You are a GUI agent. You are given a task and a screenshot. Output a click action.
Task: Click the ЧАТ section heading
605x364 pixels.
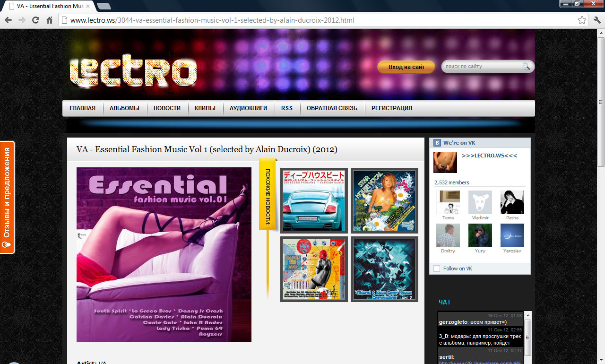[x=445, y=302]
